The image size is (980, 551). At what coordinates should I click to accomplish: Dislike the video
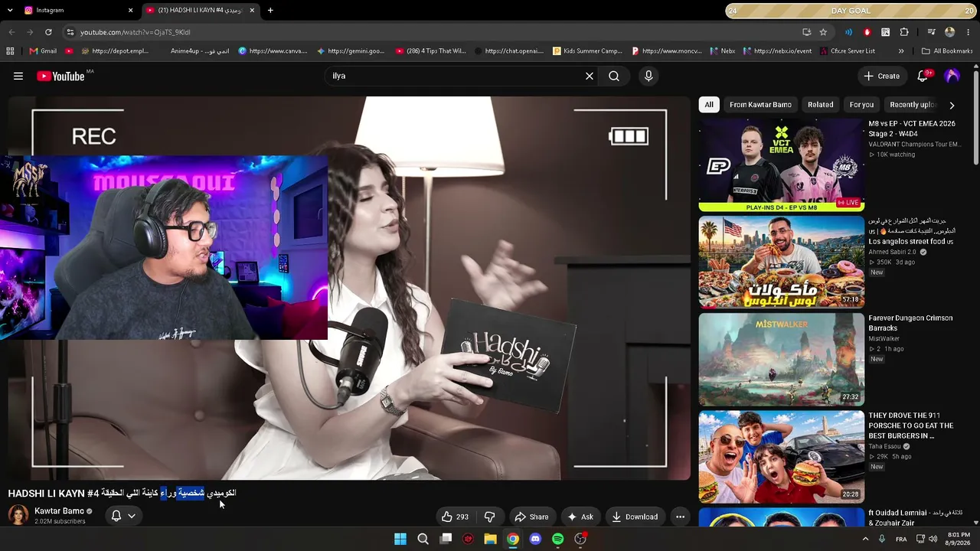(x=490, y=517)
